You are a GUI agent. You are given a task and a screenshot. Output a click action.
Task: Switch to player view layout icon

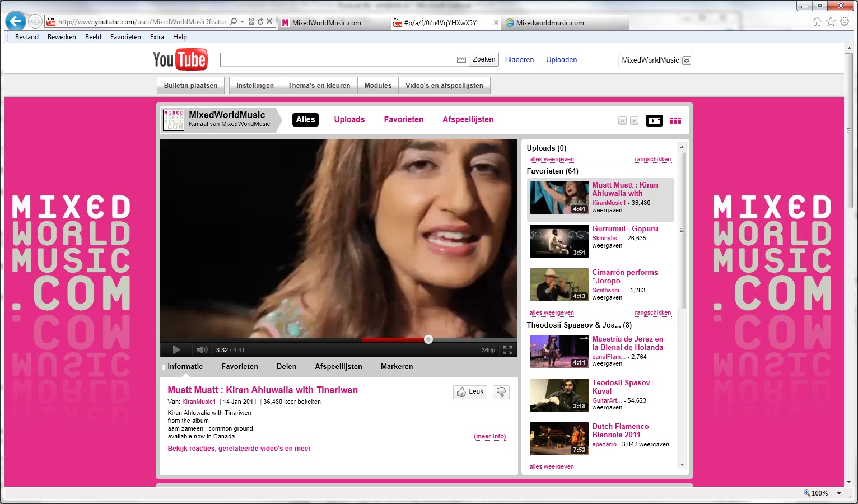(654, 120)
